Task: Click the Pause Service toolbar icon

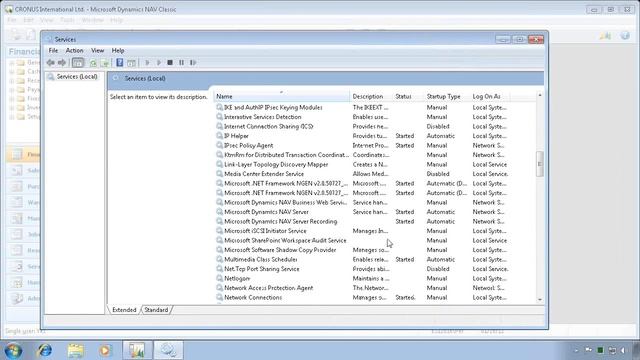Action: (182, 62)
